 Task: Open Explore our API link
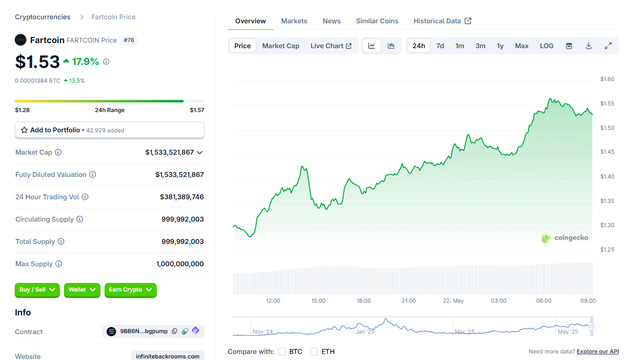pos(598,351)
